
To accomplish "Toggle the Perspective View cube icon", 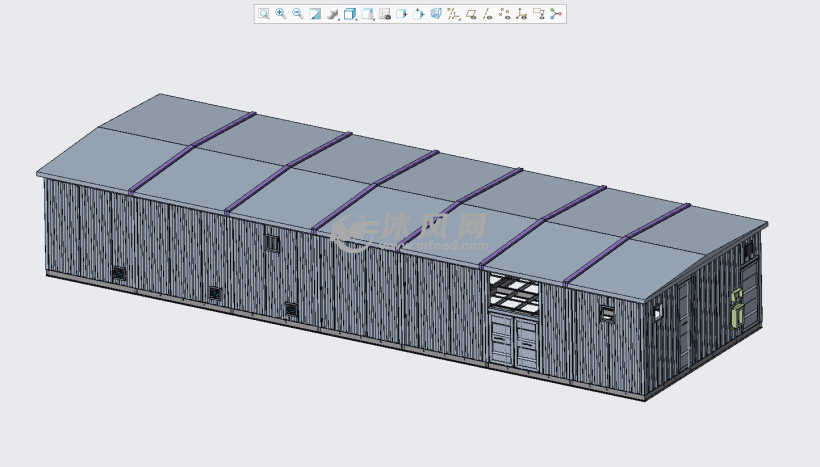I will pyautogui.click(x=436, y=14).
